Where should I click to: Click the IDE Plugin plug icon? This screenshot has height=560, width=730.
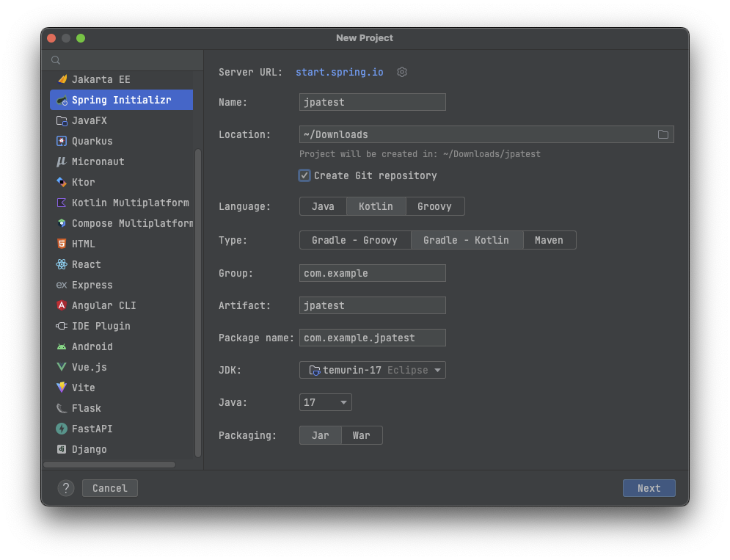click(x=62, y=326)
